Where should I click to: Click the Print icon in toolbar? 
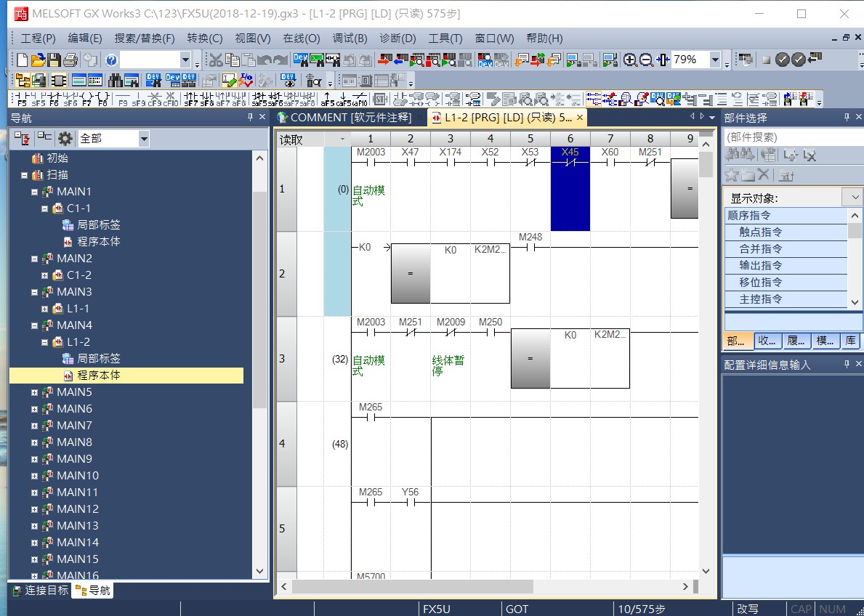click(70, 60)
